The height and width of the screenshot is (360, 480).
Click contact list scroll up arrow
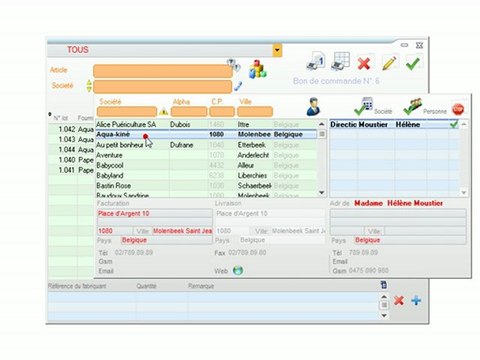(x=464, y=124)
